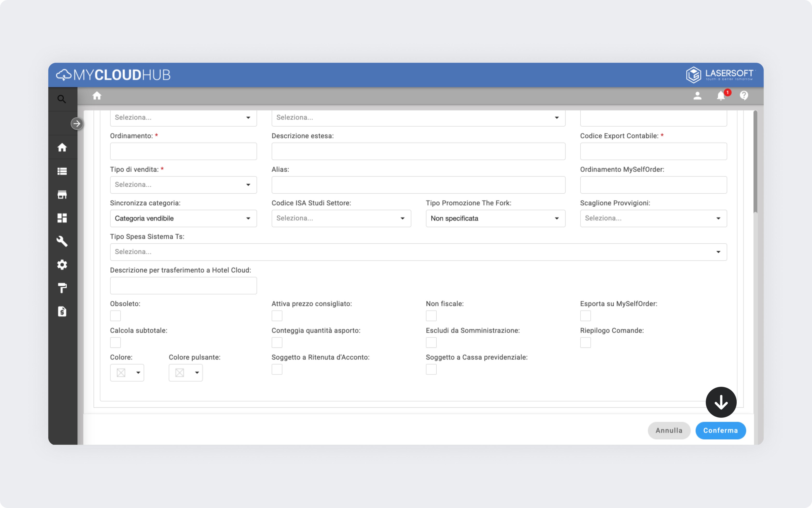Click the search magnifier icon in sidebar
The image size is (812, 508).
coord(62,99)
